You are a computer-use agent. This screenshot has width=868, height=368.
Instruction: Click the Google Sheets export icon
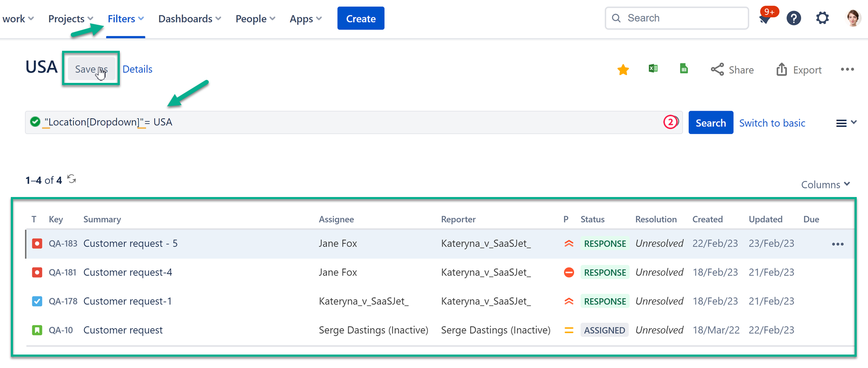click(x=684, y=69)
